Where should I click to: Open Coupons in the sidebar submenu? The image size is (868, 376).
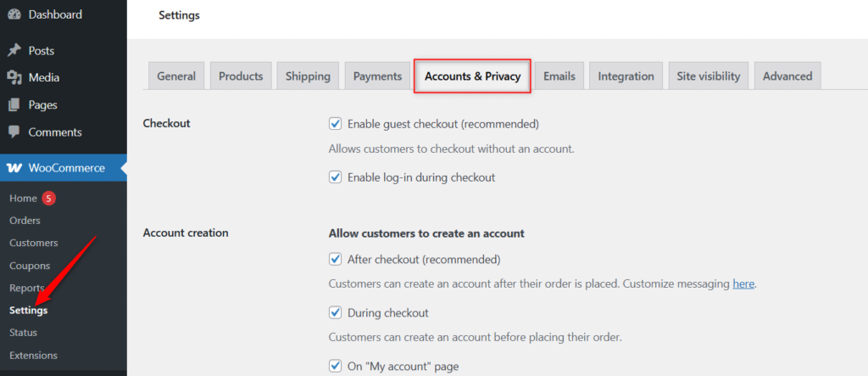(x=30, y=266)
